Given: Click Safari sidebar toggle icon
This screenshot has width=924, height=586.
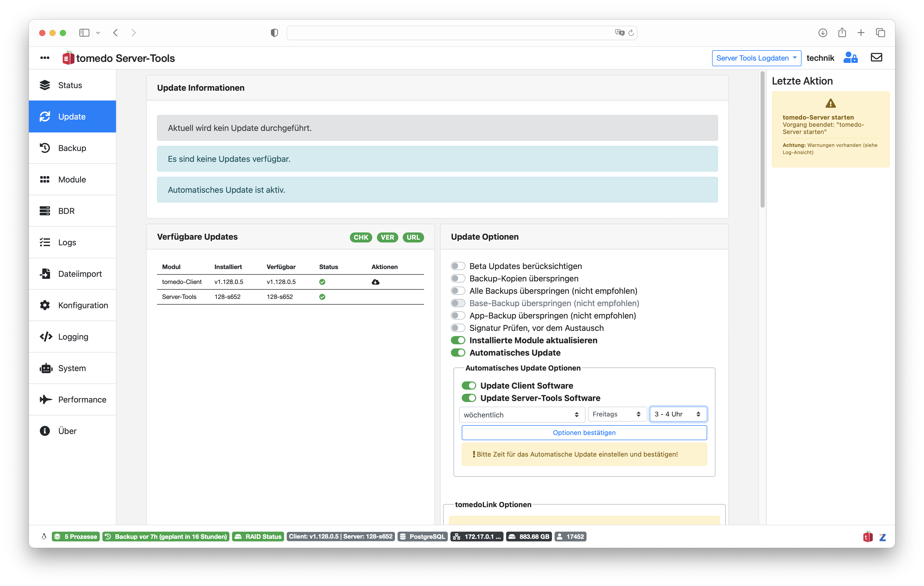Looking at the screenshot, I should [84, 33].
